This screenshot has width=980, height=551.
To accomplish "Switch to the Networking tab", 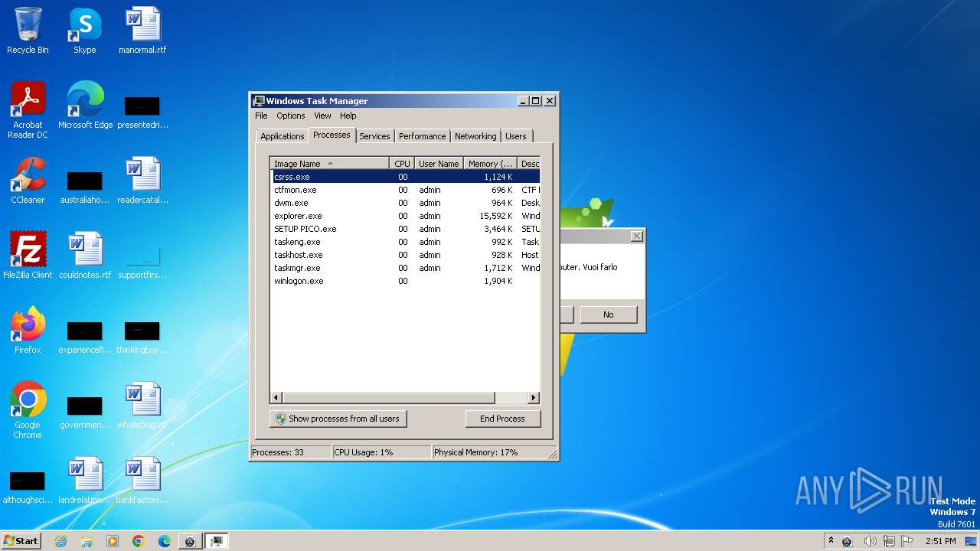I will [x=475, y=136].
